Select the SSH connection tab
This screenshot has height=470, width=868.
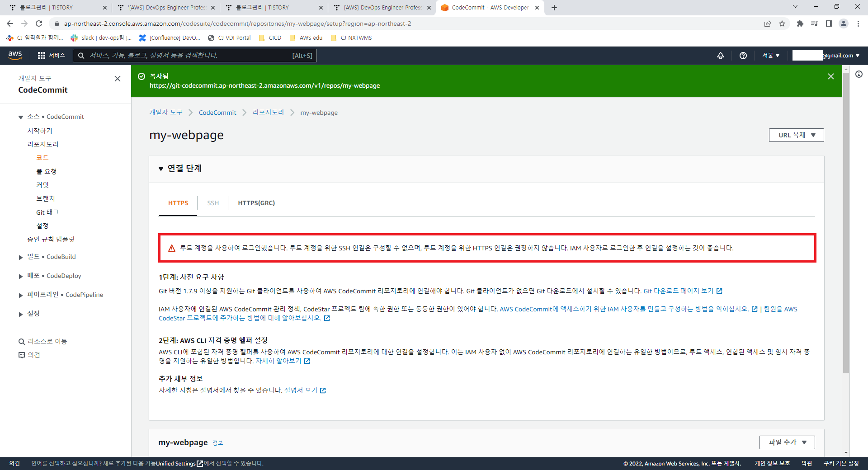coord(213,203)
